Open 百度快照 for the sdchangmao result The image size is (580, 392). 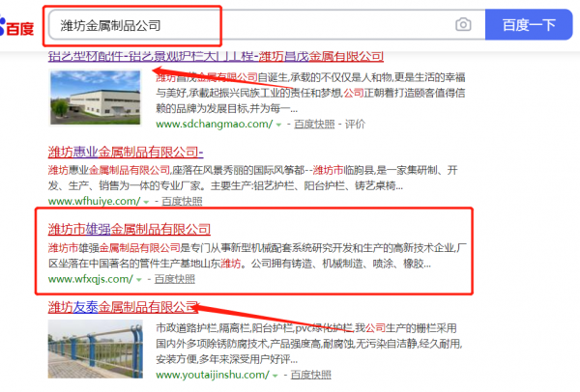point(314,125)
